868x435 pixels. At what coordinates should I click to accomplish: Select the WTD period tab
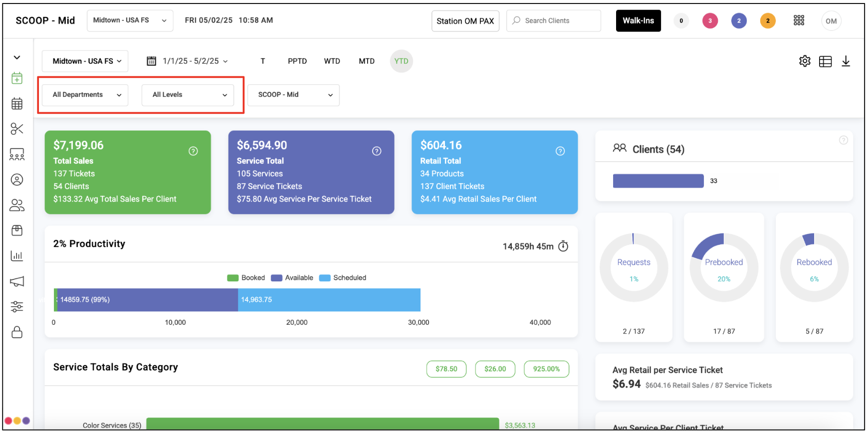click(x=332, y=61)
